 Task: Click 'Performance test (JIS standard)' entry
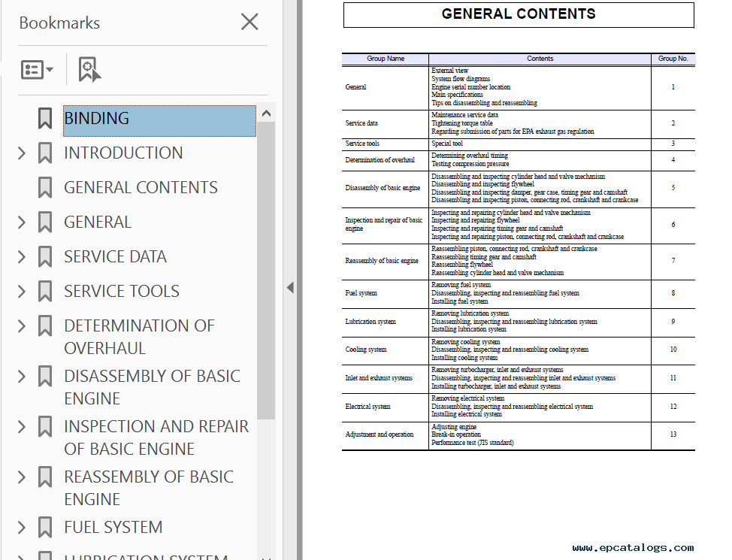coord(473,443)
